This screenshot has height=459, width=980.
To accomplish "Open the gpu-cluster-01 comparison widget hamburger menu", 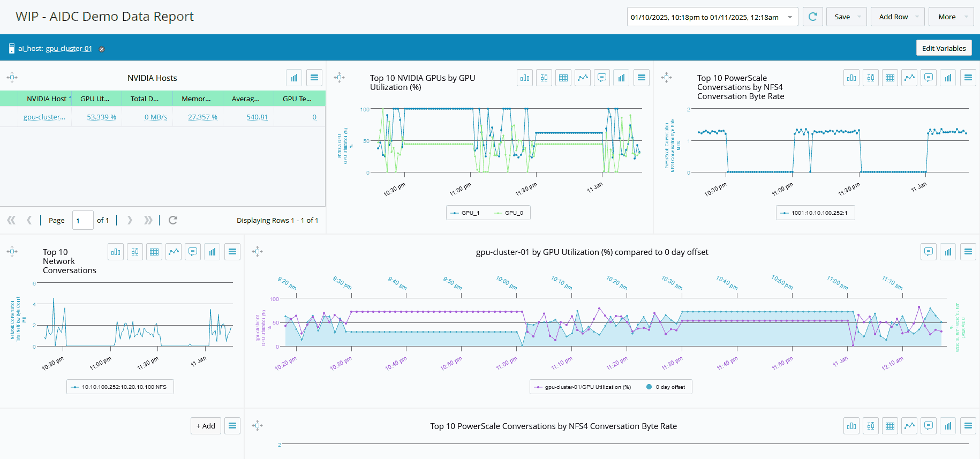I will coord(968,252).
